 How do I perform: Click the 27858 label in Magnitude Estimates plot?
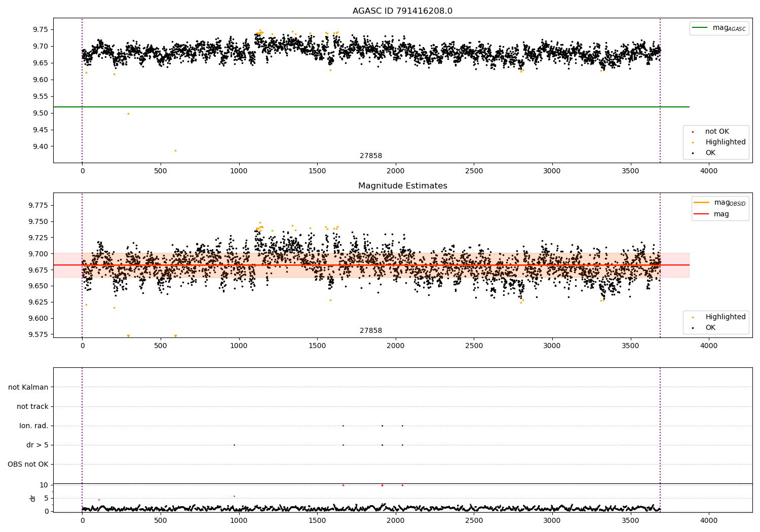pyautogui.click(x=371, y=331)
